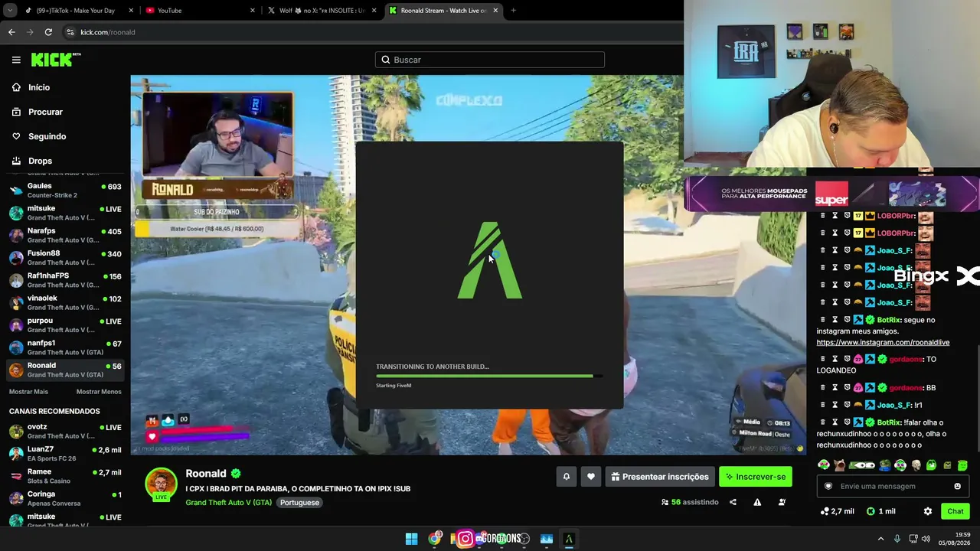980x551 pixels.
Task: Open Fusion88 channel in the sidebar
Action: click(x=65, y=258)
